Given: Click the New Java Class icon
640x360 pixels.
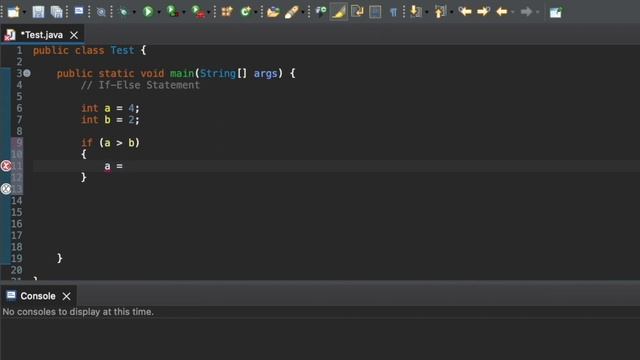Looking at the screenshot, I should pos(245,11).
